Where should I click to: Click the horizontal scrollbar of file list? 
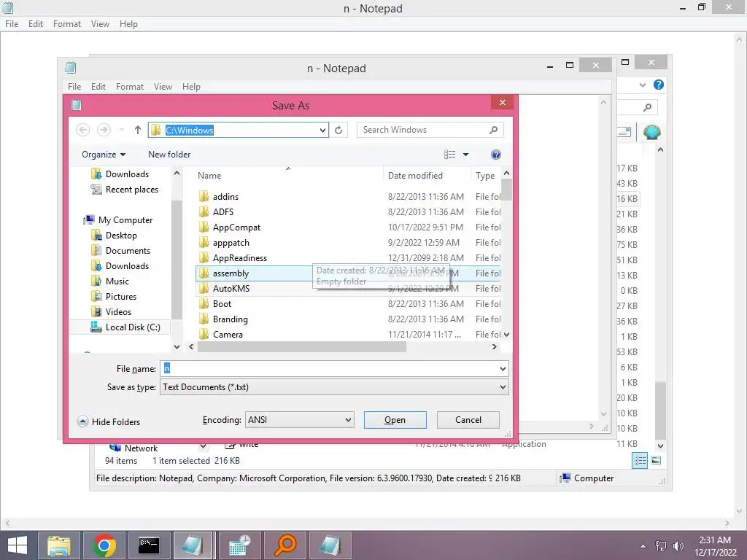(302, 347)
